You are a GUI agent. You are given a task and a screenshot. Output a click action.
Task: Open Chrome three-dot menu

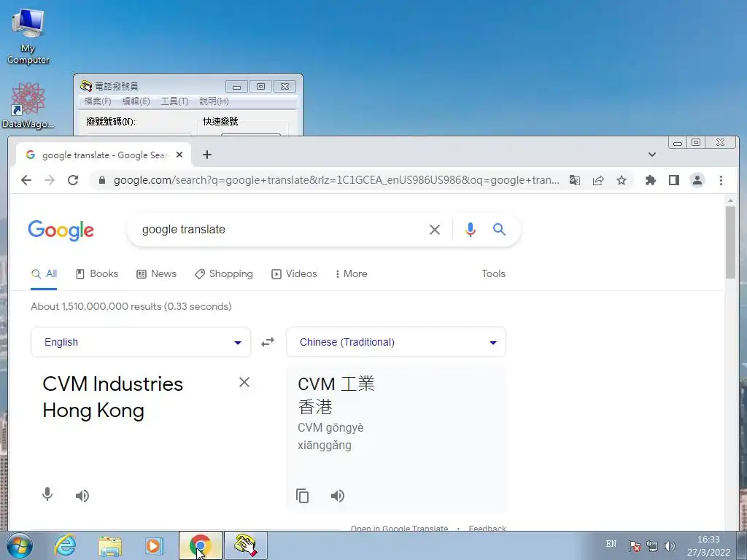[721, 181]
